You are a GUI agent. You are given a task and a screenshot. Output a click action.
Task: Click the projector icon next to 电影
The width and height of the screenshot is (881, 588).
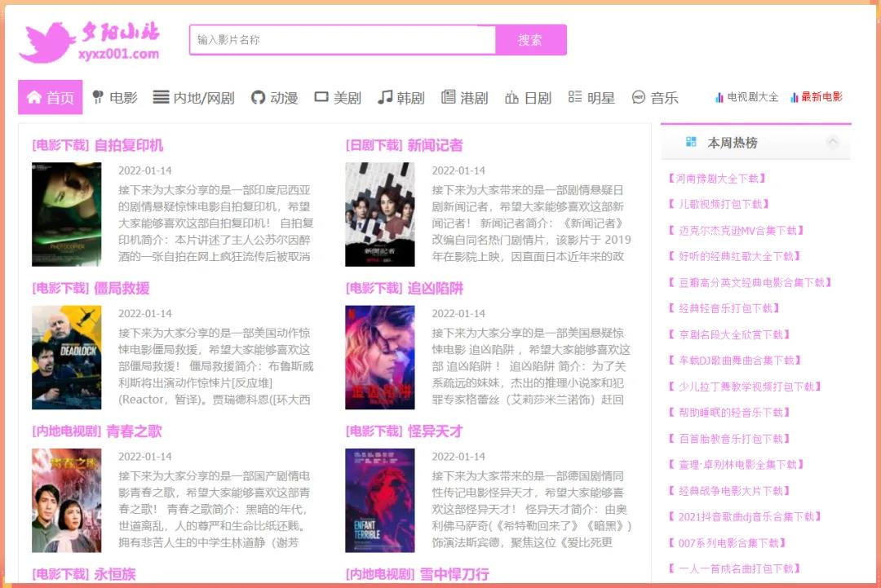[x=99, y=97]
